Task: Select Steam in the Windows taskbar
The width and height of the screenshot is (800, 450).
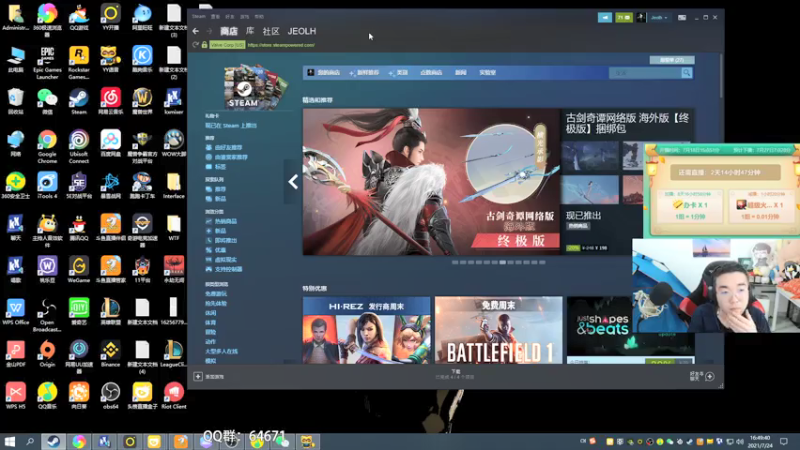Action: [x=53, y=441]
